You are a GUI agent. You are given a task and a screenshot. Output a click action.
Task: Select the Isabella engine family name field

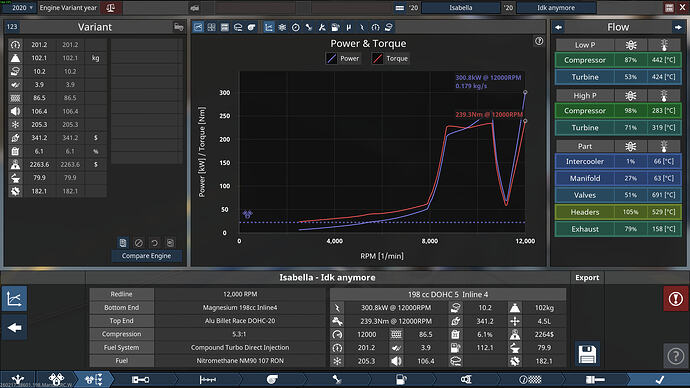(x=461, y=7)
